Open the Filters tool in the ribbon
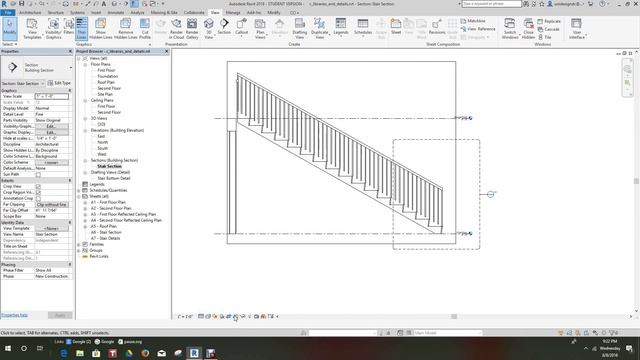Viewport: 640px width, 360px height. click(x=69, y=26)
